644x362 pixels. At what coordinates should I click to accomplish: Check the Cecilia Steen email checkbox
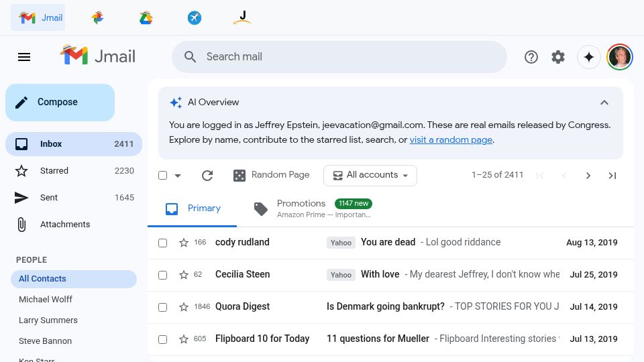coord(162,275)
